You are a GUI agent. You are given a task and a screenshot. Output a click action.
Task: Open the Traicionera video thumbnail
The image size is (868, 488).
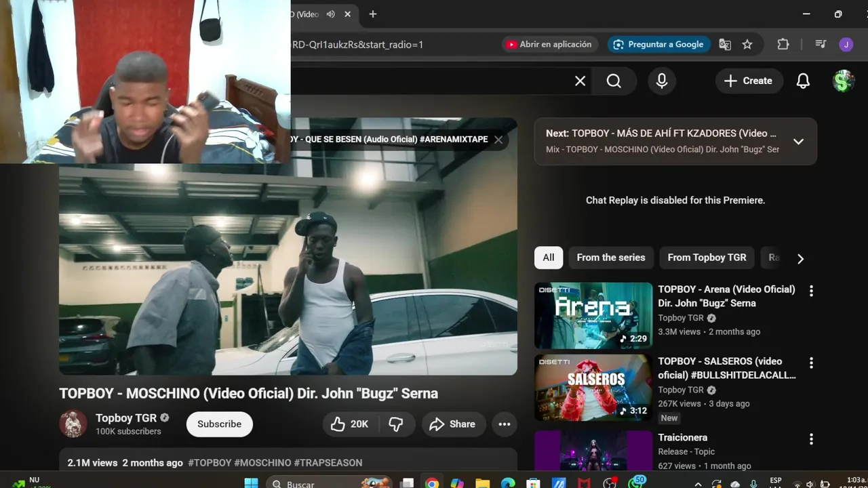[x=593, y=450]
